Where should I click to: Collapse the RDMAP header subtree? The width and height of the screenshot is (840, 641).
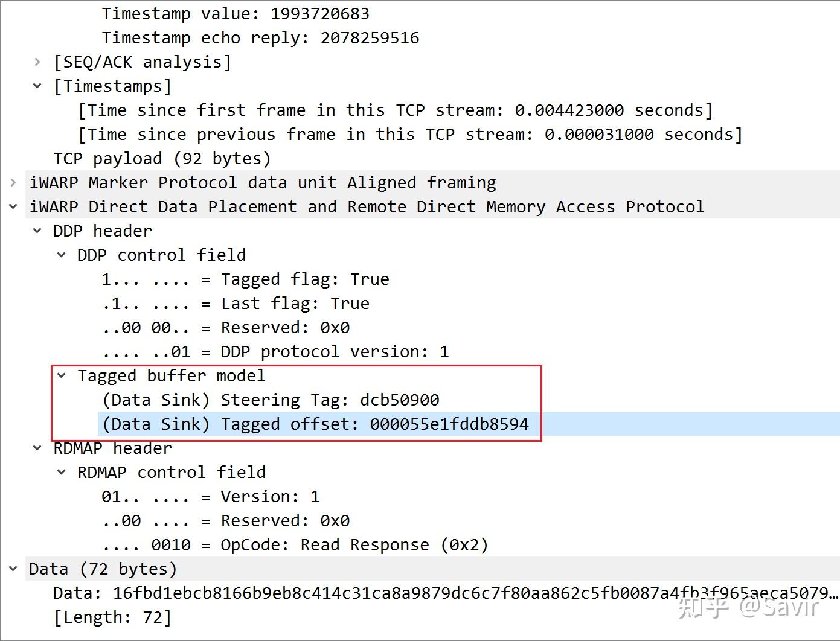pos(37,447)
